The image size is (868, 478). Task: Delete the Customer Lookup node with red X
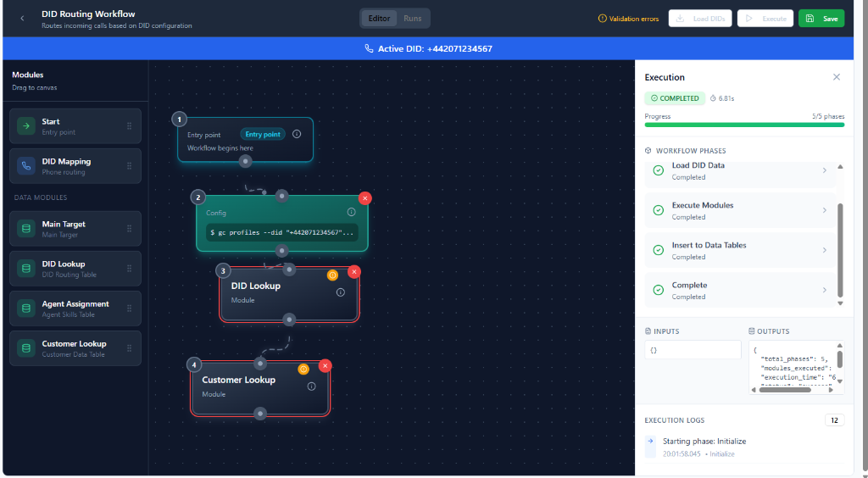pyautogui.click(x=325, y=365)
